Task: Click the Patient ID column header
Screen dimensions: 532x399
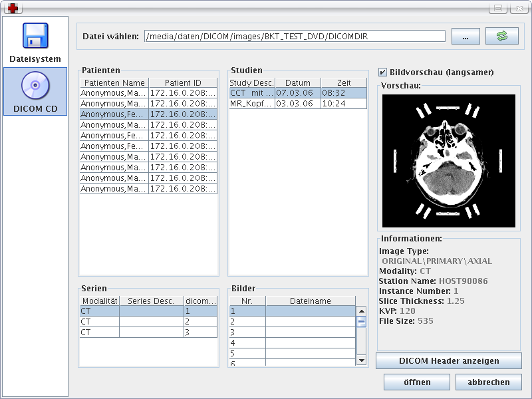Action: point(183,82)
